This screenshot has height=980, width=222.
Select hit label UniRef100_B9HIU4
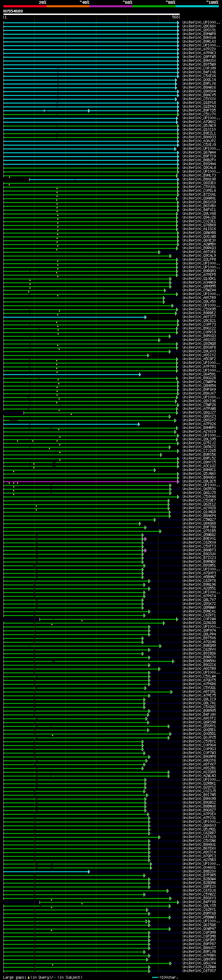point(199,38)
